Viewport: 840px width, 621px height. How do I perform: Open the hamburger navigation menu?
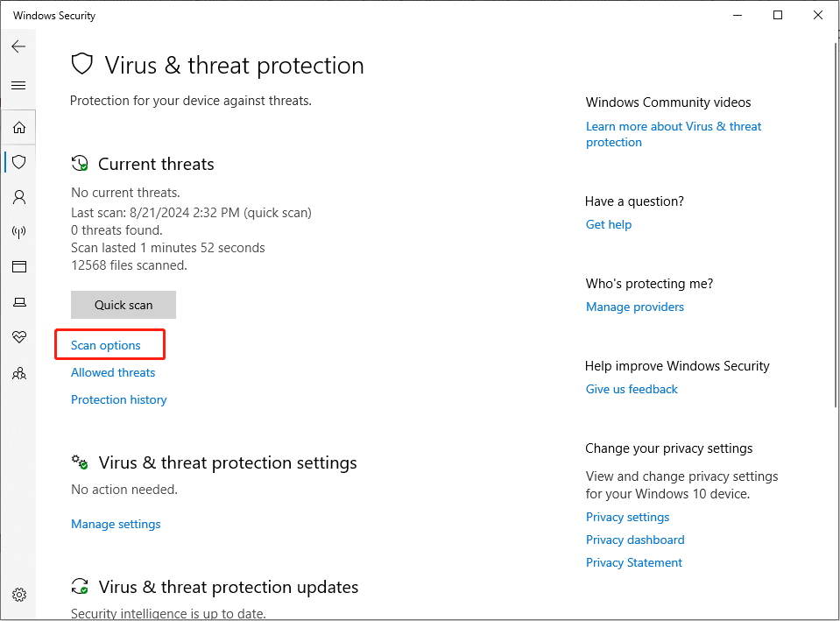point(18,85)
